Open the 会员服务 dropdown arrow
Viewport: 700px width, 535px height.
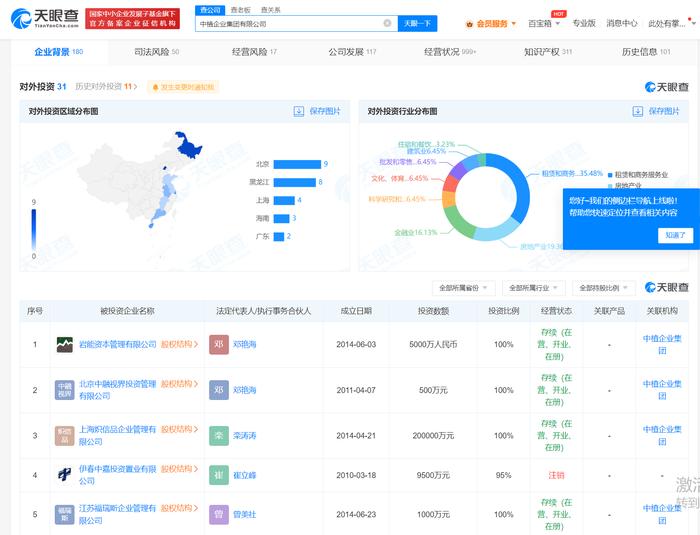pyautogui.click(x=513, y=24)
